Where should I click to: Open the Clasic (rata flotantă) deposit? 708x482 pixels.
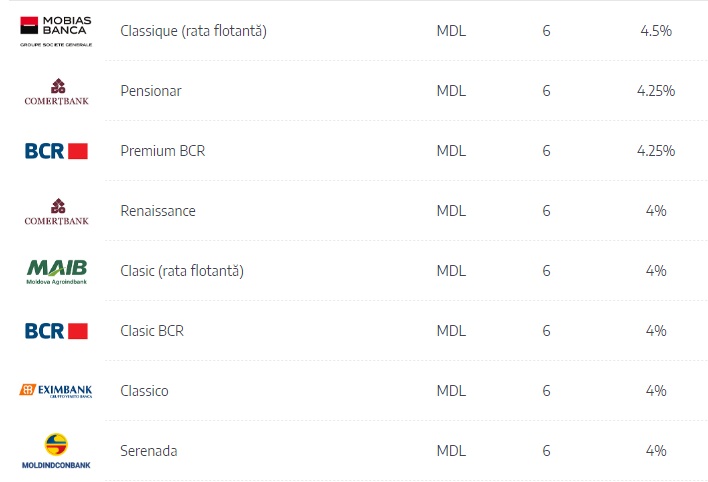[182, 271]
